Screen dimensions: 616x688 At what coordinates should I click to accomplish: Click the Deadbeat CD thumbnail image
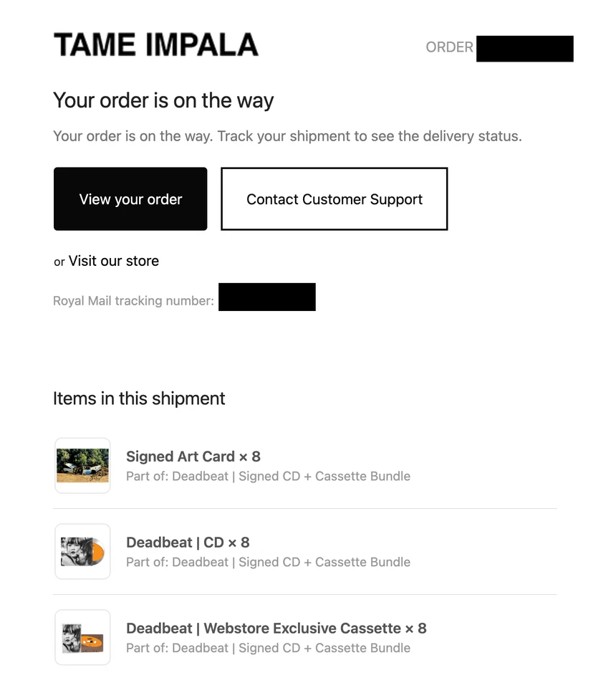(82, 551)
